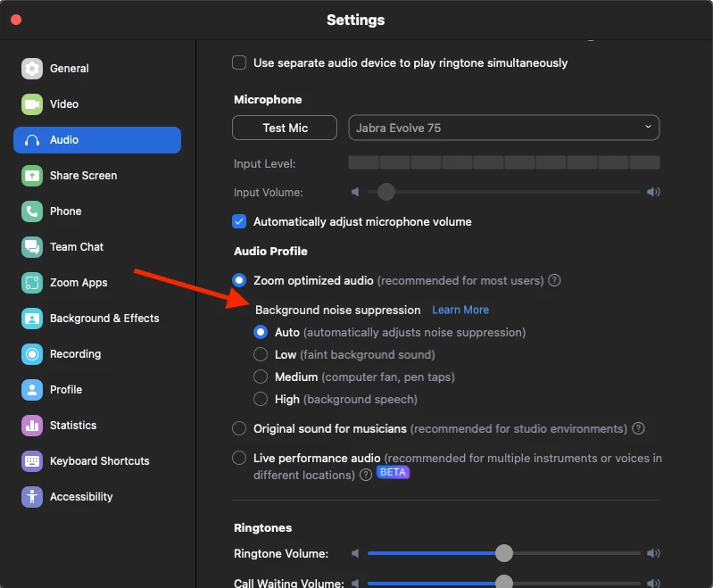Click the Statistics bar chart icon
Viewport: 713px width, 588px height.
[32, 426]
